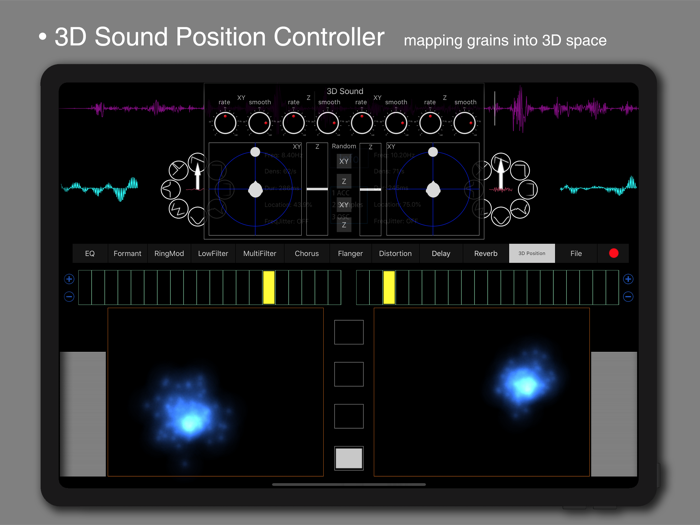
Task: Open the Formant tab
Action: click(x=127, y=253)
